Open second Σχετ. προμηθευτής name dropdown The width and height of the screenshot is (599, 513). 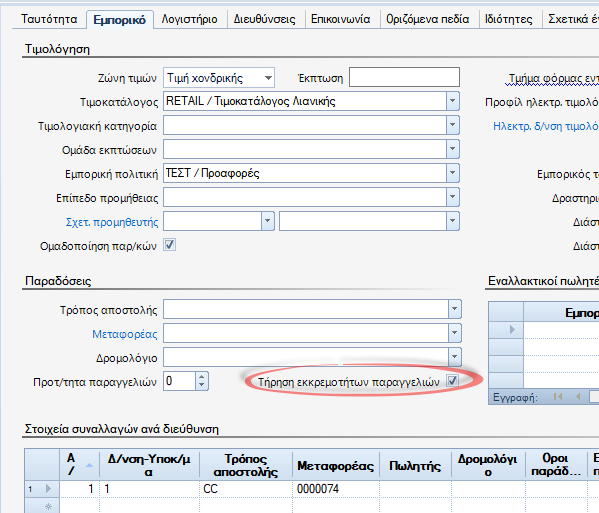point(452,221)
